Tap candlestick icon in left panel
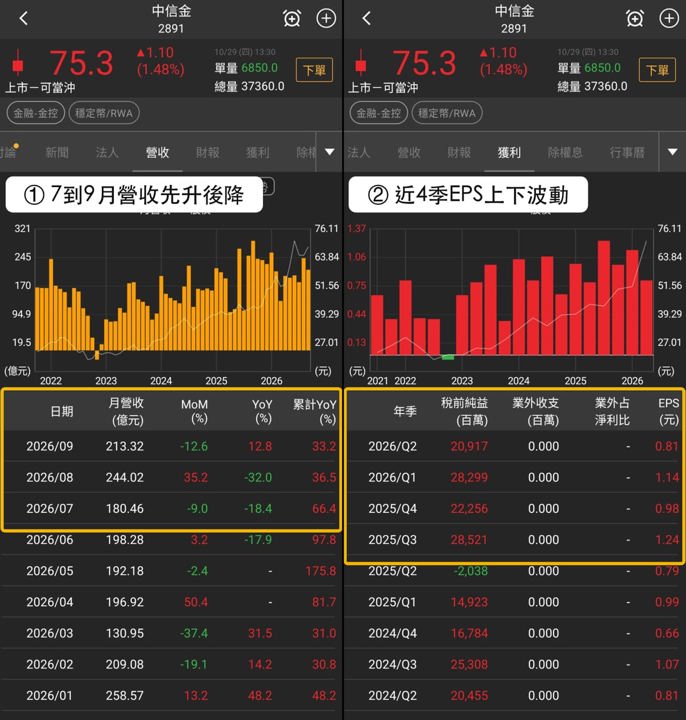The height and width of the screenshot is (720, 686). click(x=18, y=63)
